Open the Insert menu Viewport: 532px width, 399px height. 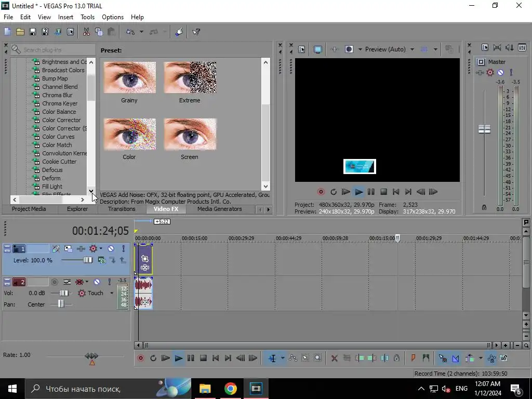click(65, 17)
